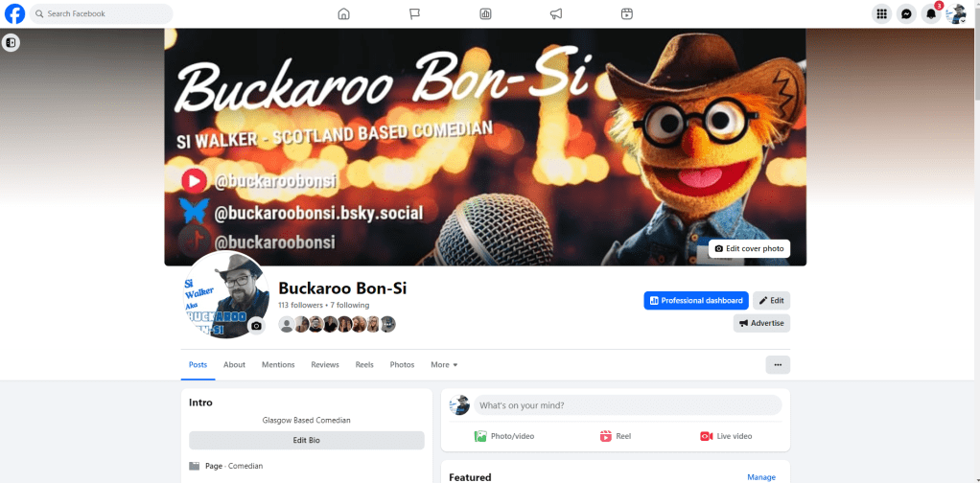Screen dimensions: 980x483
Task: Open the account menu avatar dropdown
Action: coord(956,13)
